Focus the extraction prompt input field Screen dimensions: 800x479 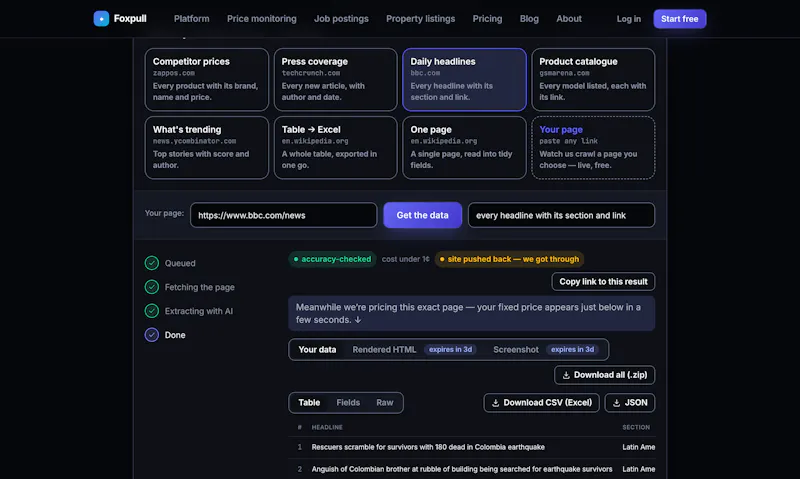pyautogui.click(x=561, y=215)
